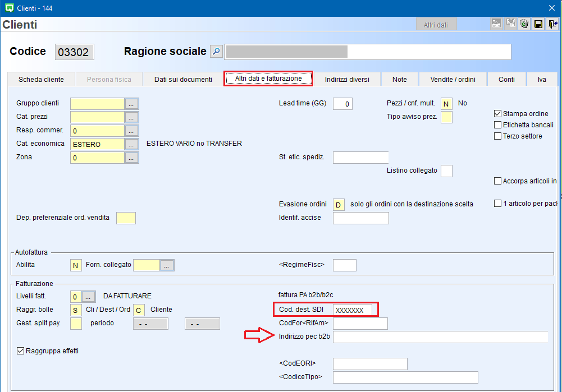Uncheck the Stampa ordine checkbox

(x=497, y=114)
